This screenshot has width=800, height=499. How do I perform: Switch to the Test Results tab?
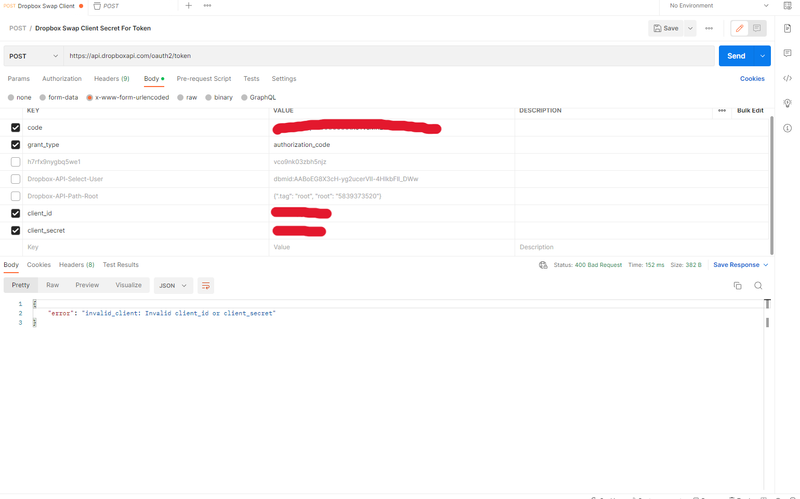(x=120, y=265)
